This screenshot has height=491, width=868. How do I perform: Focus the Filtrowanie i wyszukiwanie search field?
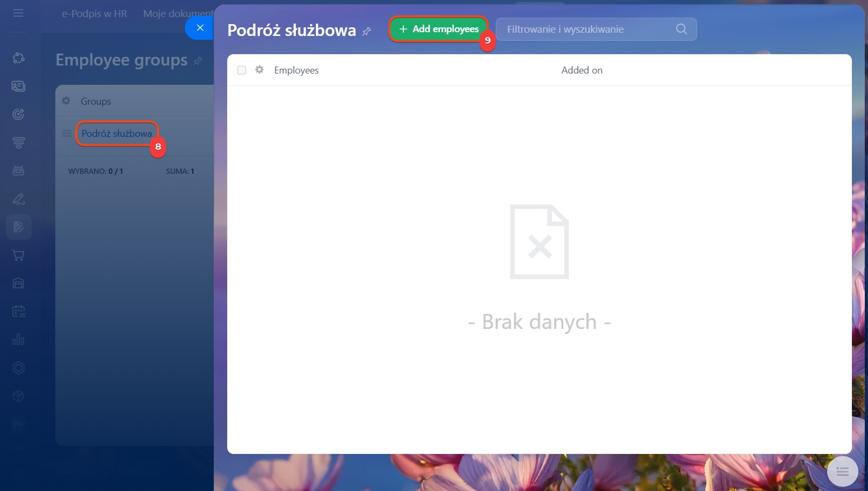click(596, 29)
